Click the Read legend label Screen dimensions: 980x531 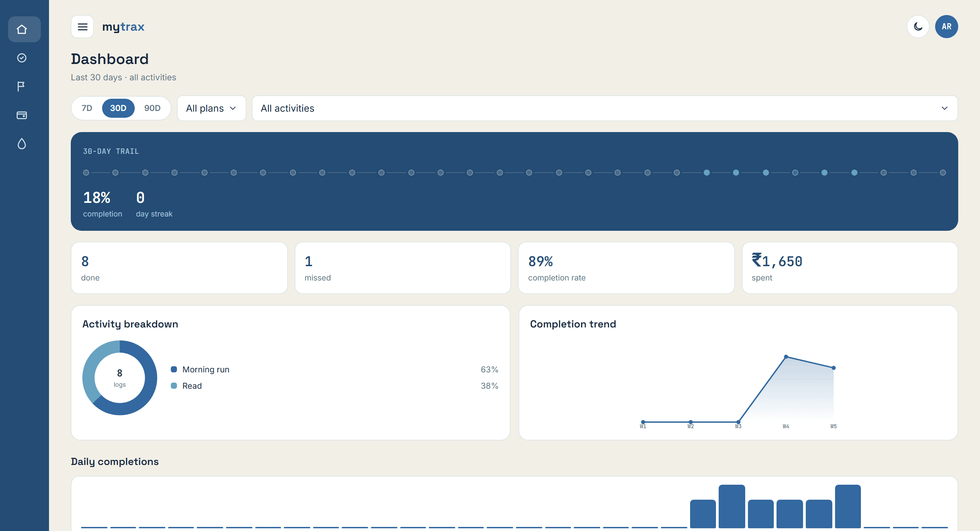tap(192, 386)
